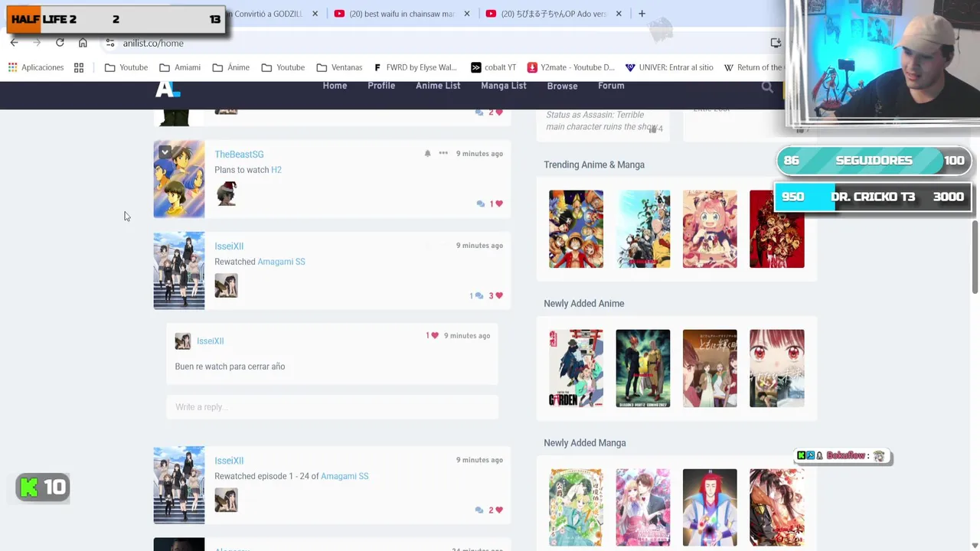This screenshot has width=980, height=551.
Task: Open the Profile menu item
Action: pos(381,86)
